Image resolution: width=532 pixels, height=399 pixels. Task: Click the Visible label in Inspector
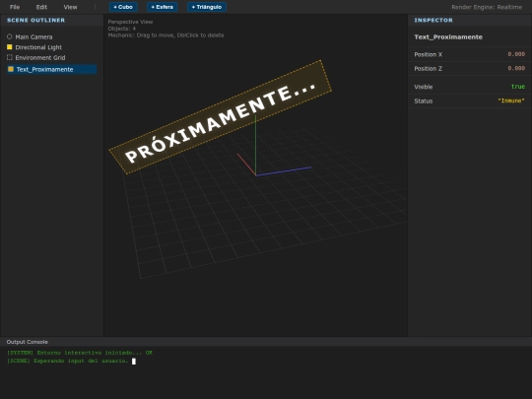point(424,87)
